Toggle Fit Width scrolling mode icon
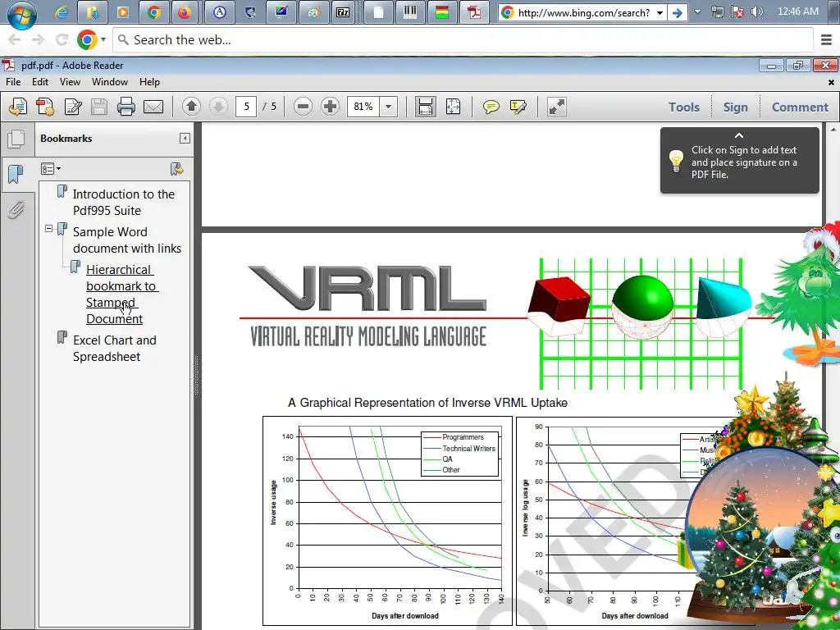This screenshot has width=840, height=630. [426, 107]
